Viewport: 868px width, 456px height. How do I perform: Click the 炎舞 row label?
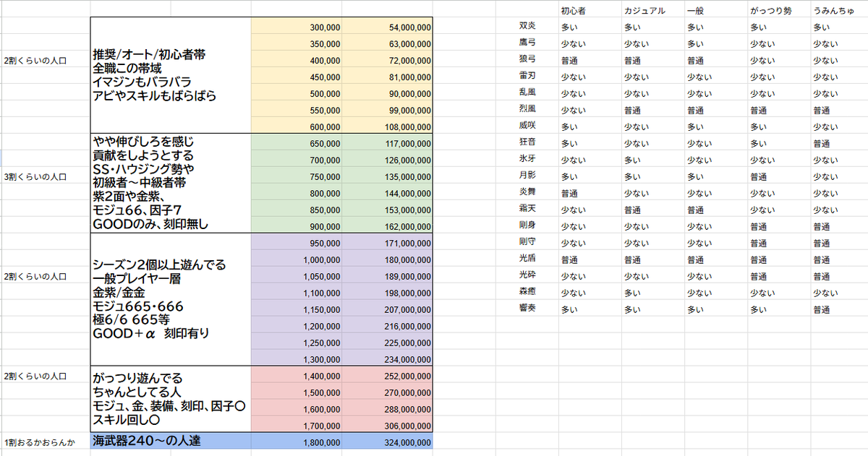coord(527,193)
